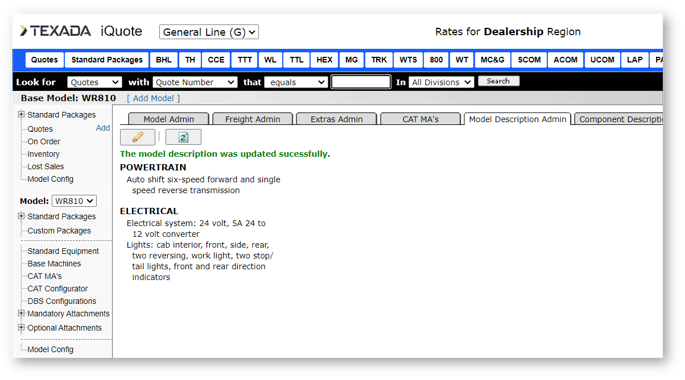Click the POWERTRAIN section heading

pos(153,167)
